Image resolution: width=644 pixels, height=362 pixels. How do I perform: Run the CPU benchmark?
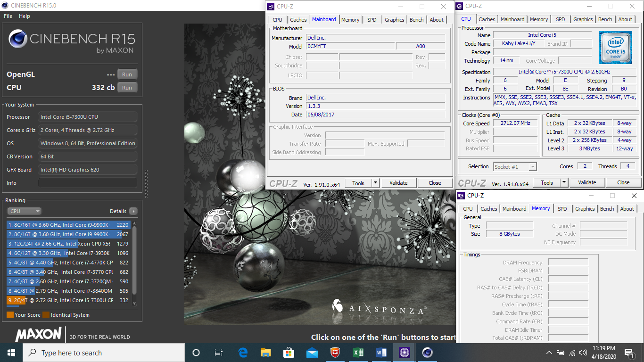point(127,87)
